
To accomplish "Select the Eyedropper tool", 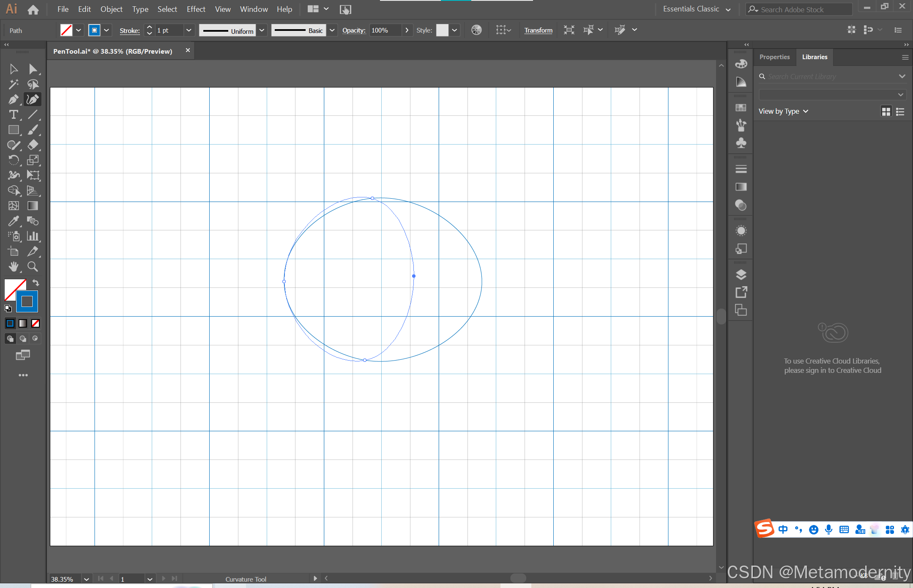I will [x=13, y=221].
